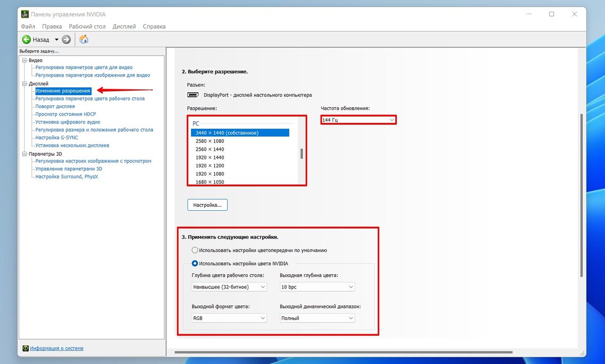The height and width of the screenshot is (364, 605).
Task: Open Регулировка размера и положения рабочего стола
Action: [94, 130]
